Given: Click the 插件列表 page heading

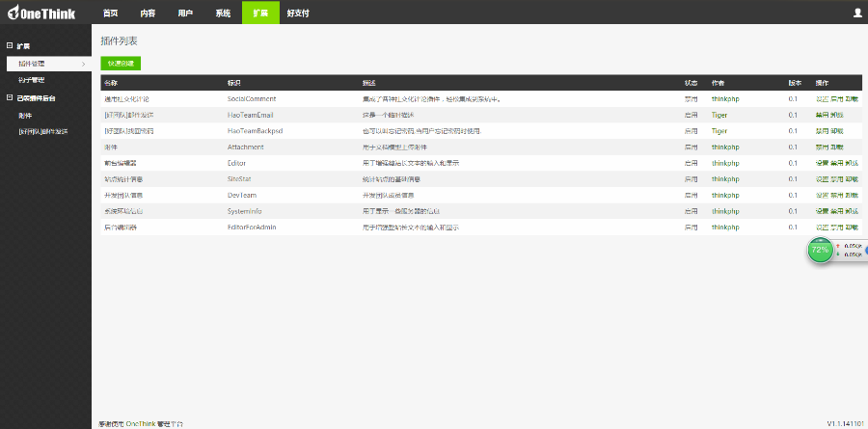Looking at the screenshot, I should tap(119, 40).
